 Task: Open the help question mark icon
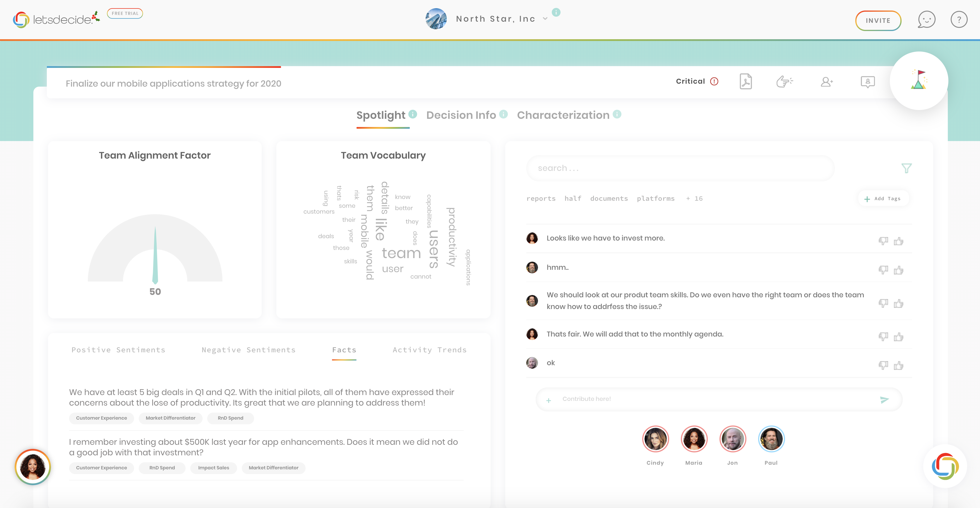959,19
